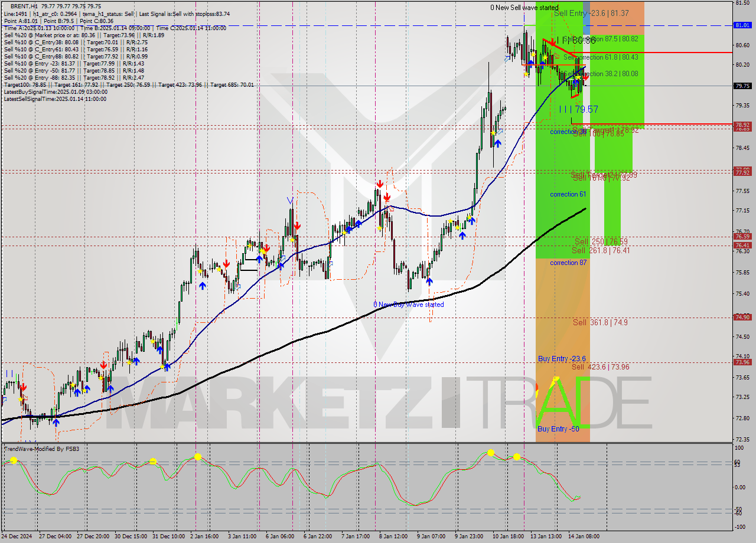Screen dimensions: 756x543
Task: Select the '0 New Buy wave started' label
Action: [409, 305]
